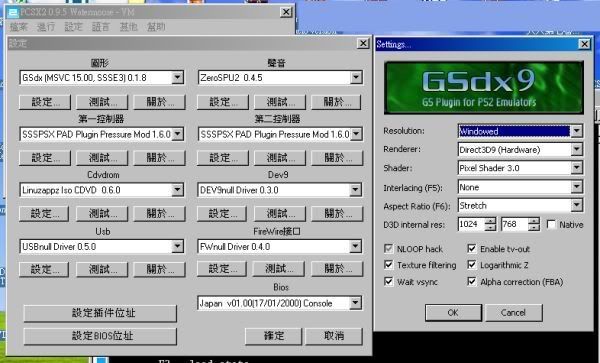The height and width of the screenshot is (363, 600).
Task: Expand the Bios Japan v01.00 dropdown
Action: [x=355, y=303]
